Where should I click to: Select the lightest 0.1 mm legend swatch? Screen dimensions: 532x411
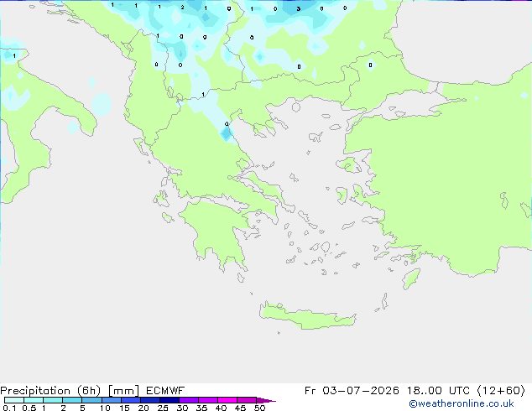14,400
